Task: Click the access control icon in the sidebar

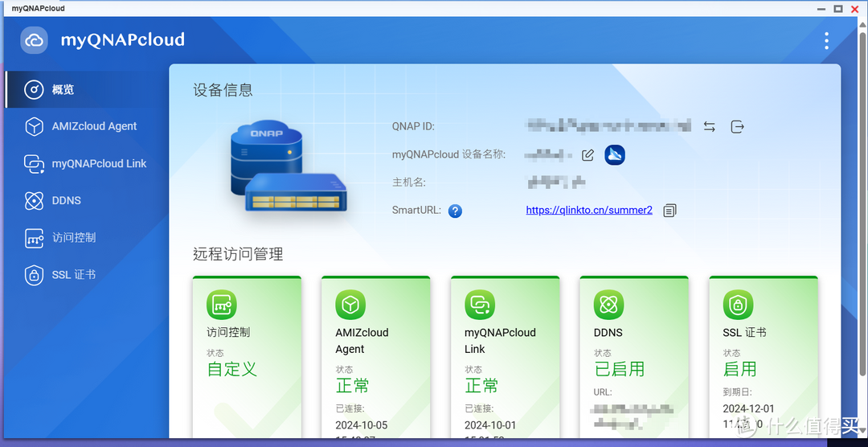Action: click(x=35, y=238)
